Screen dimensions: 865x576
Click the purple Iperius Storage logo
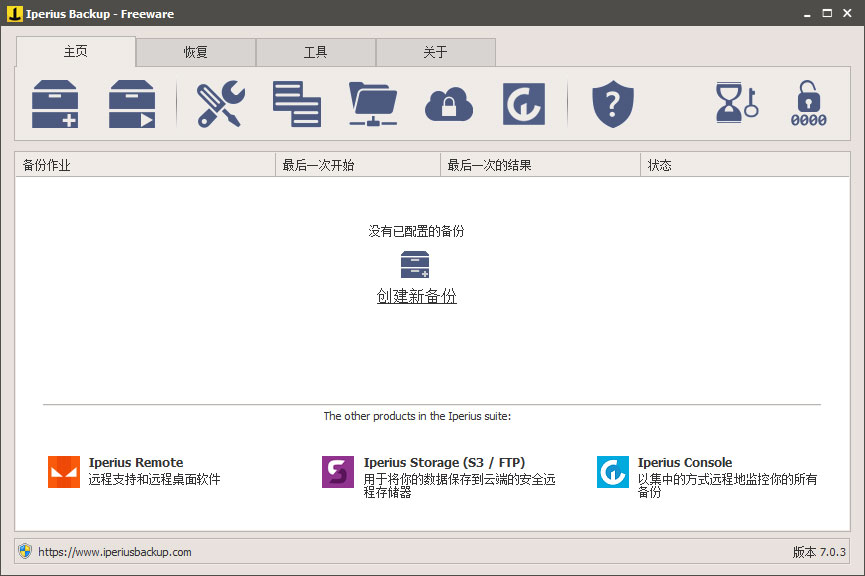pyautogui.click(x=338, y=472)
